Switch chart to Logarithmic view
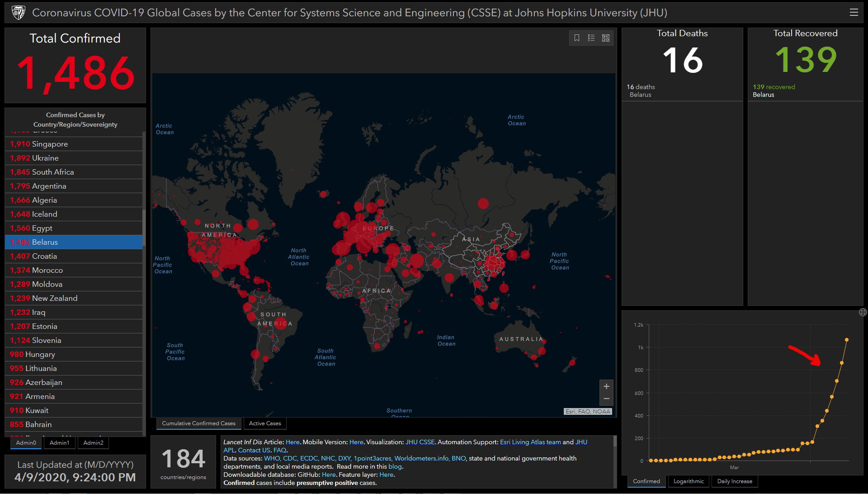The image size is (868, 494). pos(688,481)
